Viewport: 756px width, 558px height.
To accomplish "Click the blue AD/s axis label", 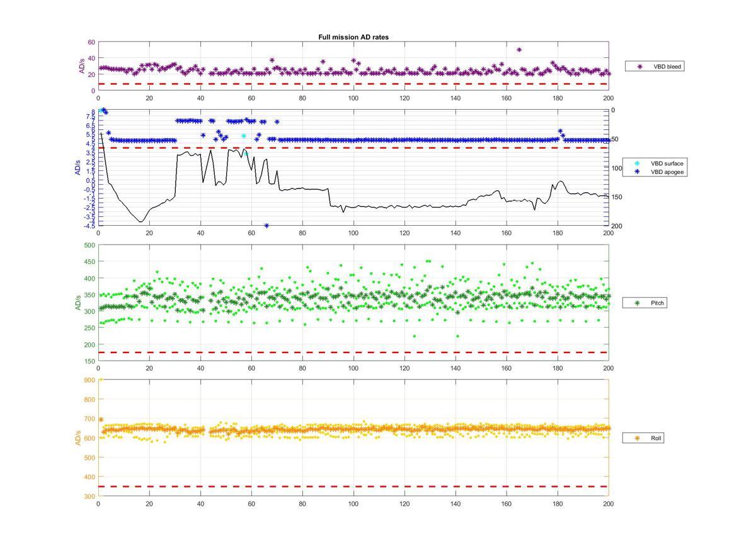I will [79, 167].
